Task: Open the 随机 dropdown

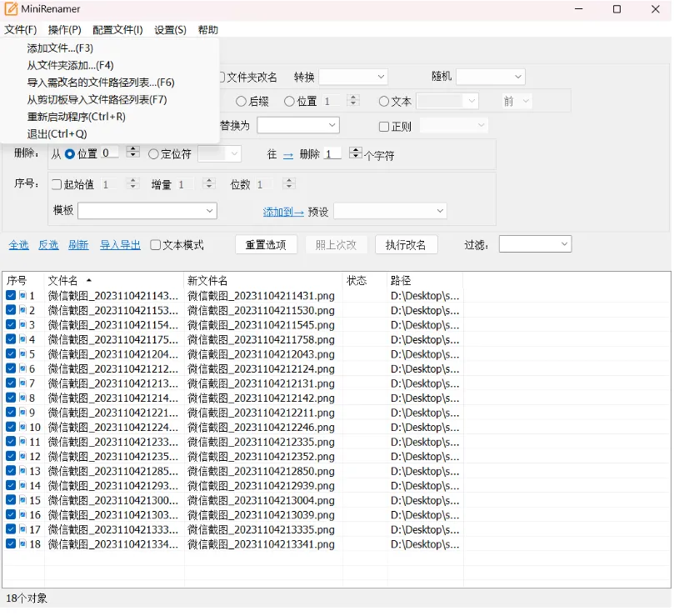Action: 491,77
